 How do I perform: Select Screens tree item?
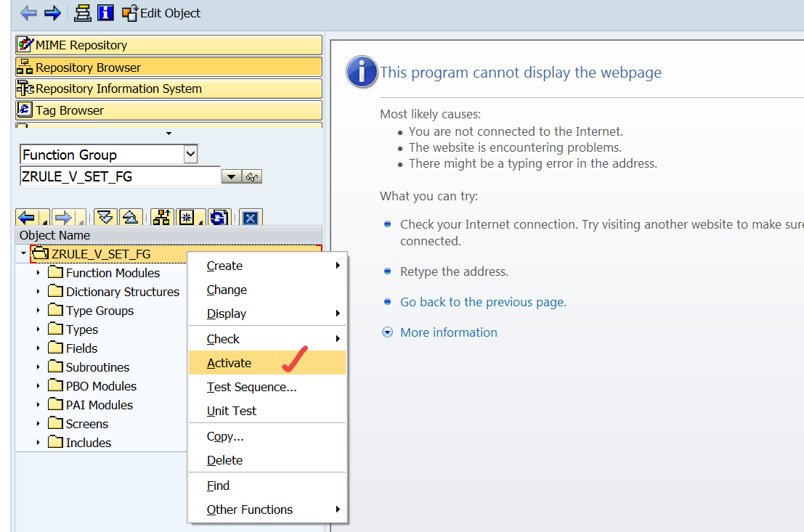(x=87, y=424)
